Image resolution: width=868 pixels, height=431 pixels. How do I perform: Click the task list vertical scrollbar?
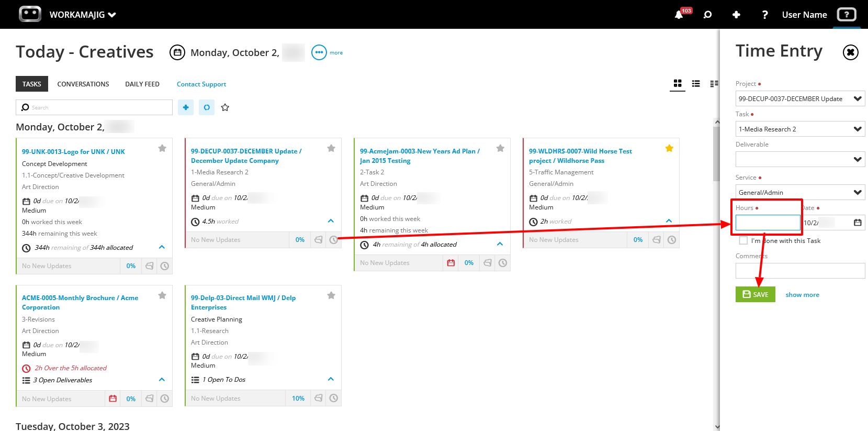pyautogui.click(x=717, y=153)
